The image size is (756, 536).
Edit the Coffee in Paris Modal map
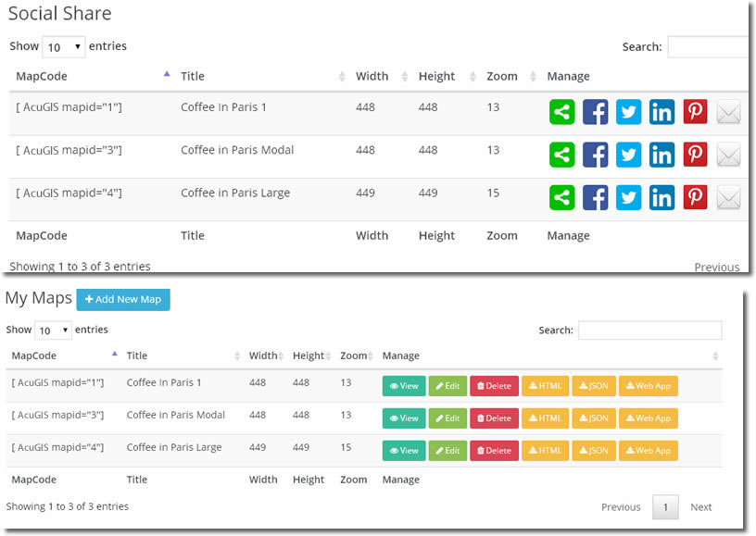pos(447,418)
